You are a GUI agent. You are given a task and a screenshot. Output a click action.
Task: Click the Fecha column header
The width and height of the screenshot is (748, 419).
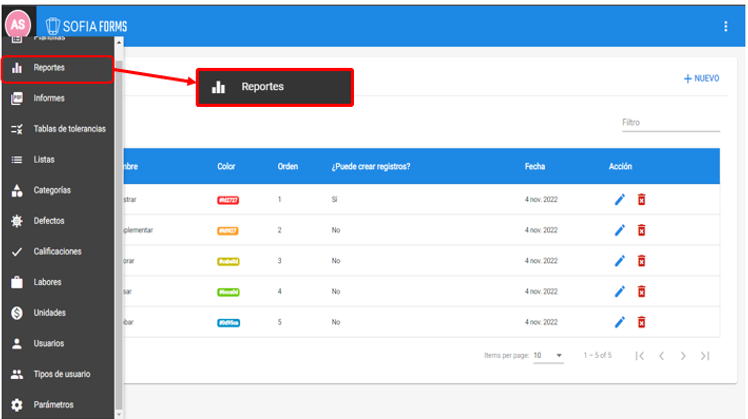tap(535, 166)
